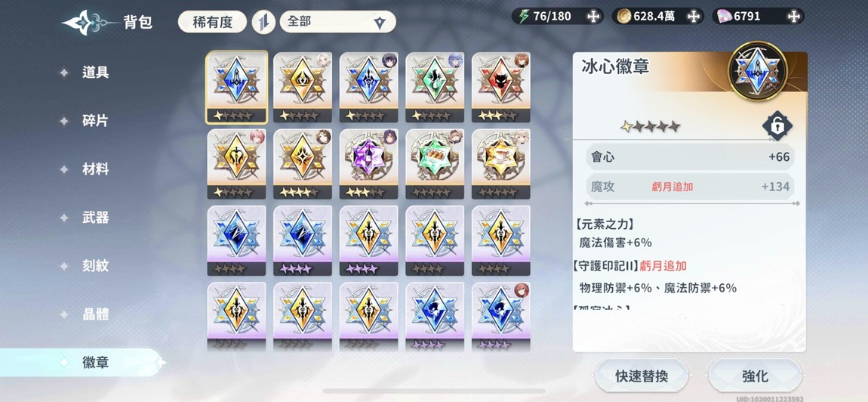The image size is (868, 402).
Task: Tap the plus icon next to diamonds 6791
Action: [x=794, y=17]
